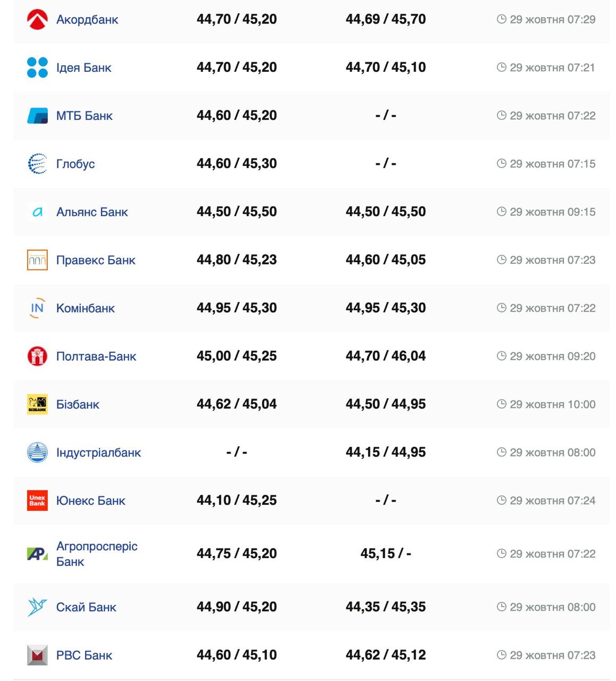Open the Індустріалбанк bank name link
Image resolution: width=616 pixels, height=681 pixels.
pos(98,452)
